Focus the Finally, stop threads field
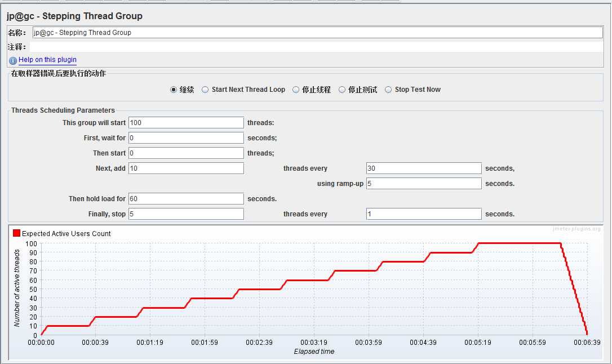 click(186, 214)
